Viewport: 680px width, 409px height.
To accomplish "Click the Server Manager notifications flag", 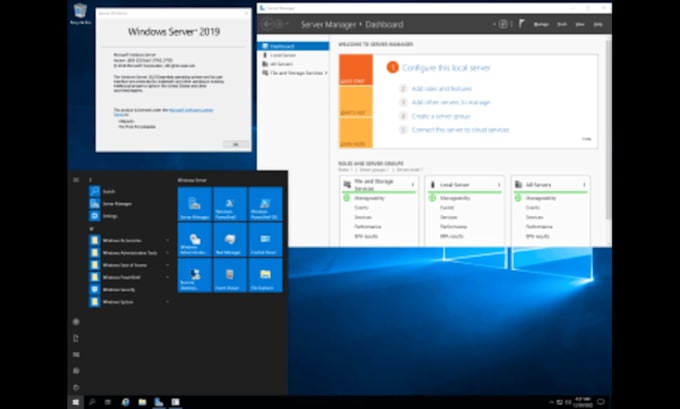I will [522, 24].
